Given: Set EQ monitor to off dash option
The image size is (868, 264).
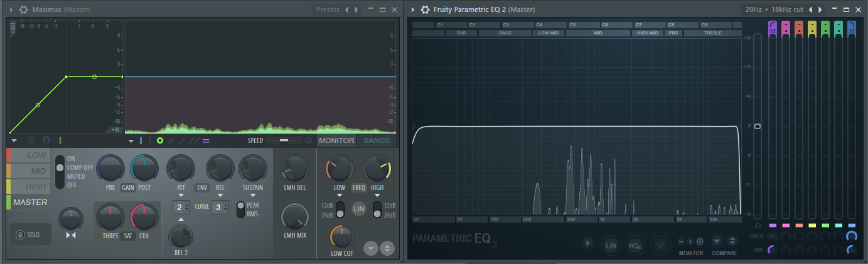Looking at the screenshot, I should [682, 241].
